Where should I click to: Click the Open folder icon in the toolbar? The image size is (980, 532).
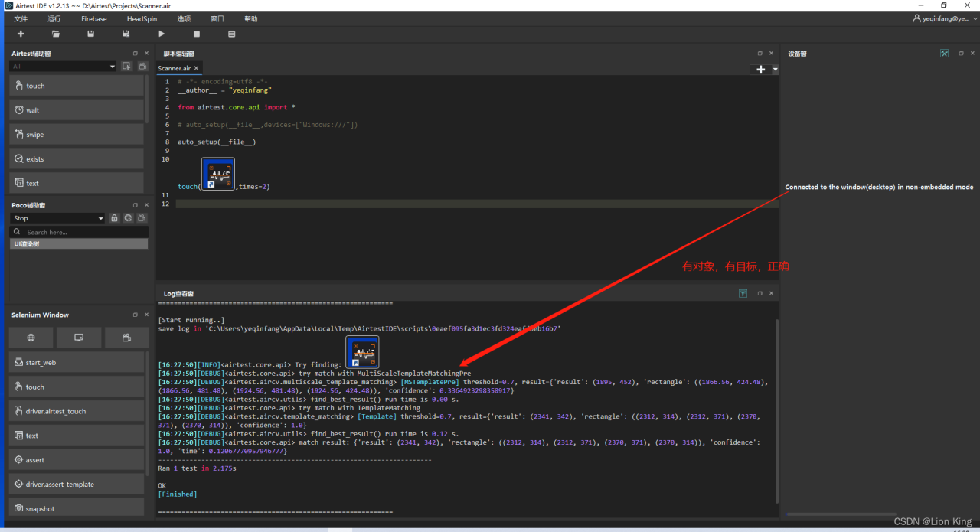56,34
